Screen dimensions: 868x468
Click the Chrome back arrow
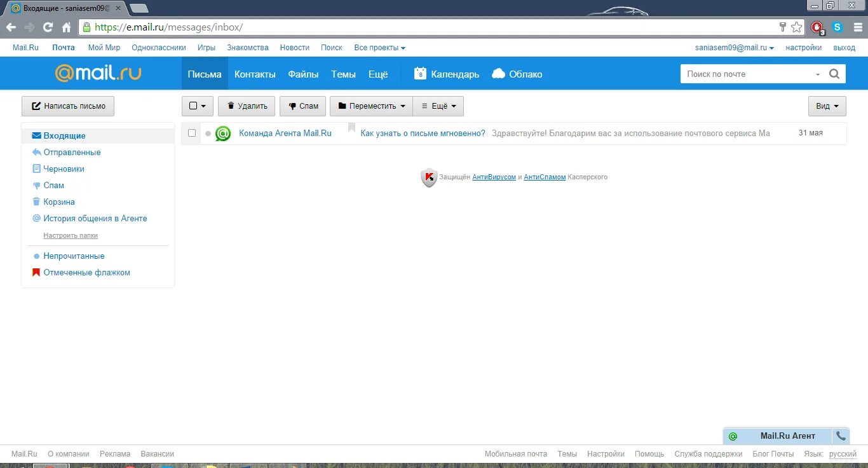pos(11,27)
